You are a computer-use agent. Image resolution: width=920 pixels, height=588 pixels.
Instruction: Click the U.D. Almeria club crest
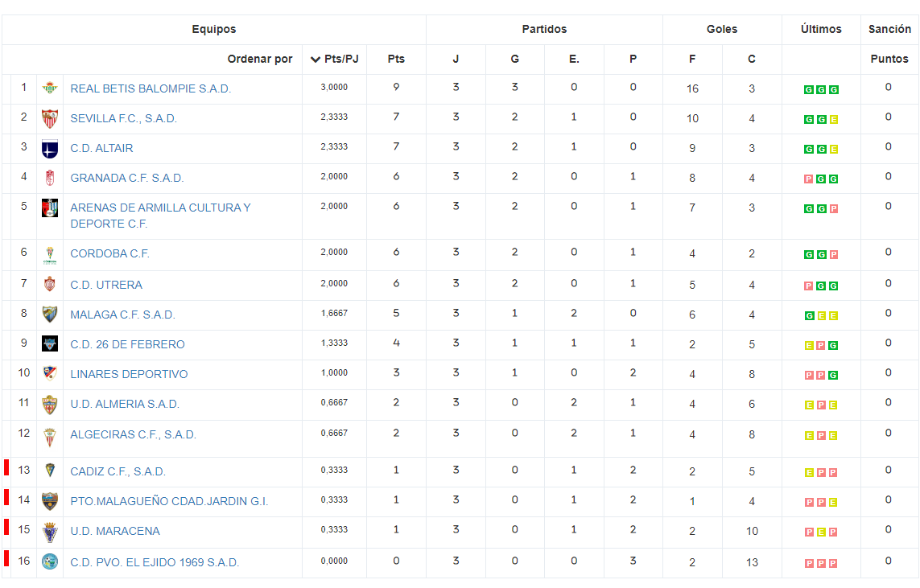click(x=50, y=405)
